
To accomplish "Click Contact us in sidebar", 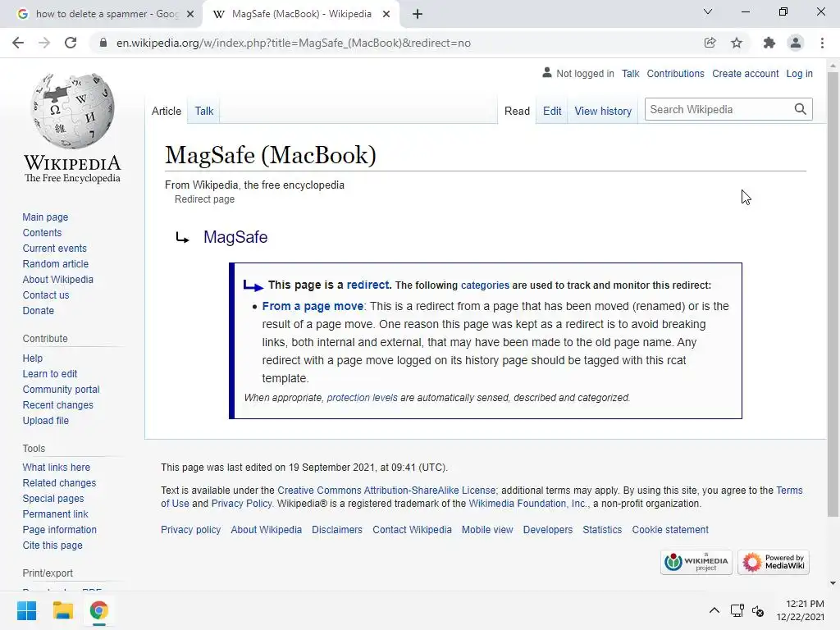I will (46, 294).
